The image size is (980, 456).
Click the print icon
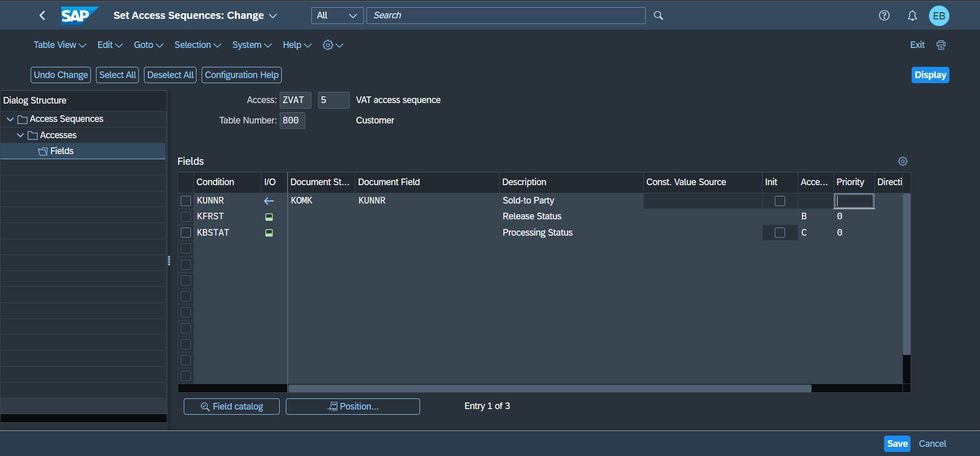pos(941,45)
